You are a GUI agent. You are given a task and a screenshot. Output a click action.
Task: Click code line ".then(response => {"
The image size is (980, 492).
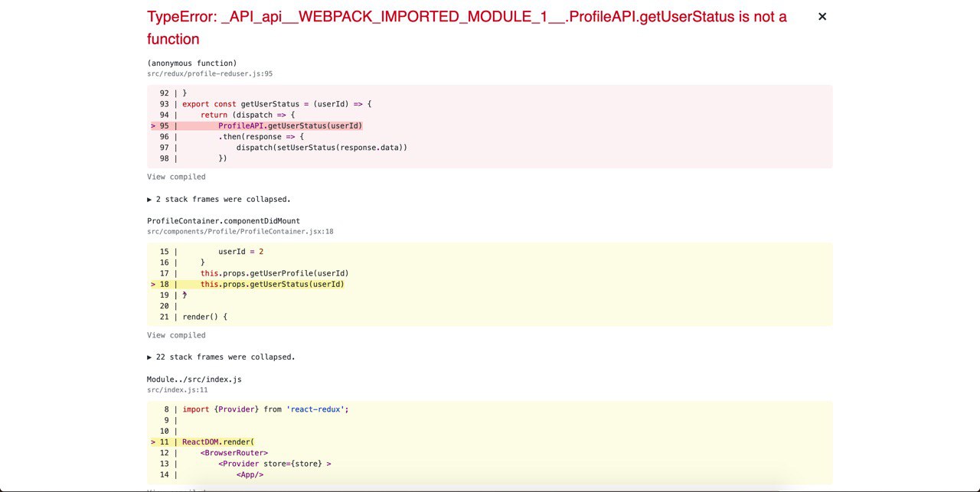pyautogui.click(x=261, y=137)
